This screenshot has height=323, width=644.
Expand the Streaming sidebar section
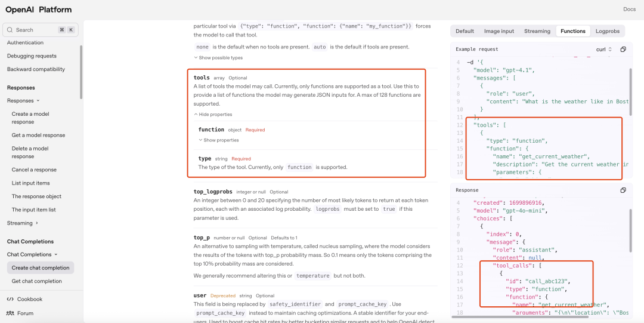23,223
